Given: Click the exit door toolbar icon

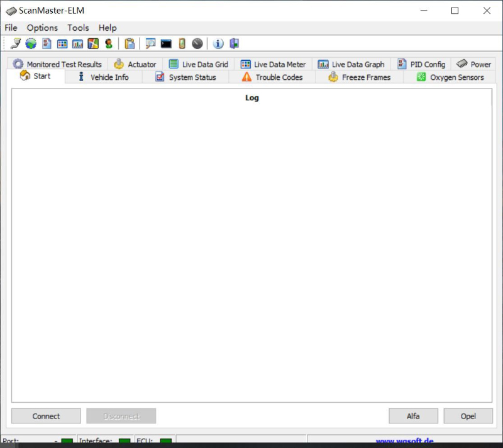Looking at the screenshot, I should point(234,43).
